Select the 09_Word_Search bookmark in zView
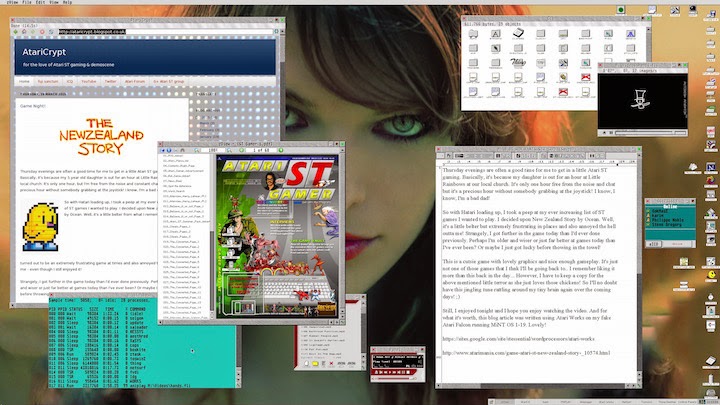 click(x=174, y=191)
